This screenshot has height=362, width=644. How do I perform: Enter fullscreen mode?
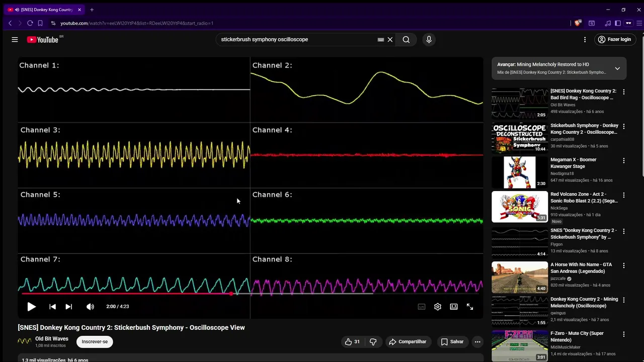point(470,307)
